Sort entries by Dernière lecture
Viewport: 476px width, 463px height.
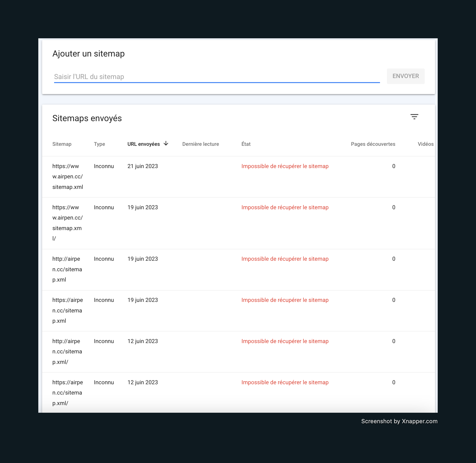(x=200, y=144)
